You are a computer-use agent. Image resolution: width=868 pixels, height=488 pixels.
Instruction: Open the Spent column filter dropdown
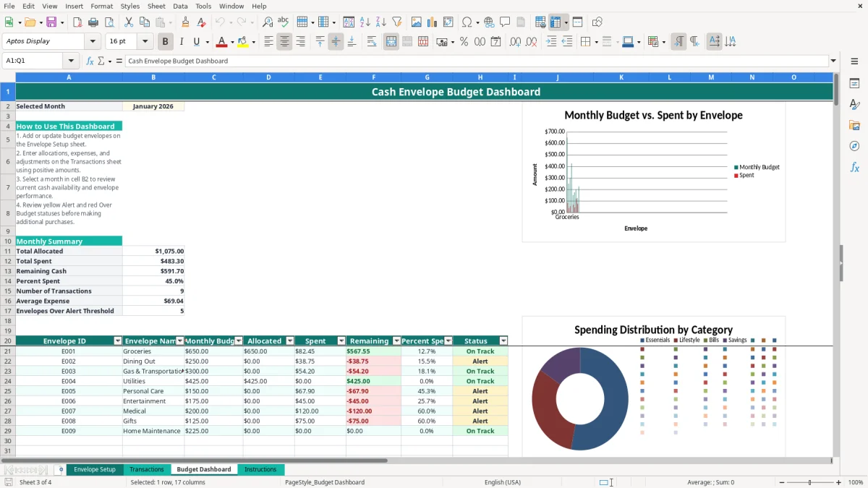341,341
